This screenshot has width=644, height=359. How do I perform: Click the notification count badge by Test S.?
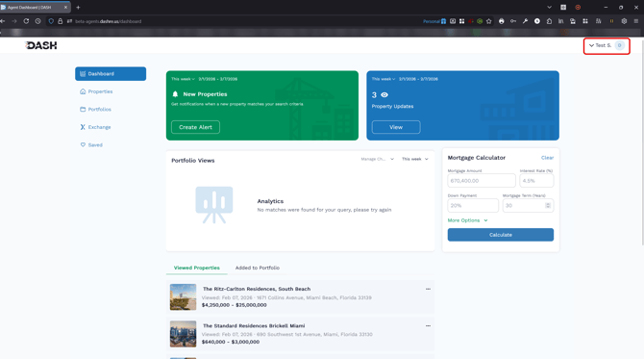click(x=619, y=45)
